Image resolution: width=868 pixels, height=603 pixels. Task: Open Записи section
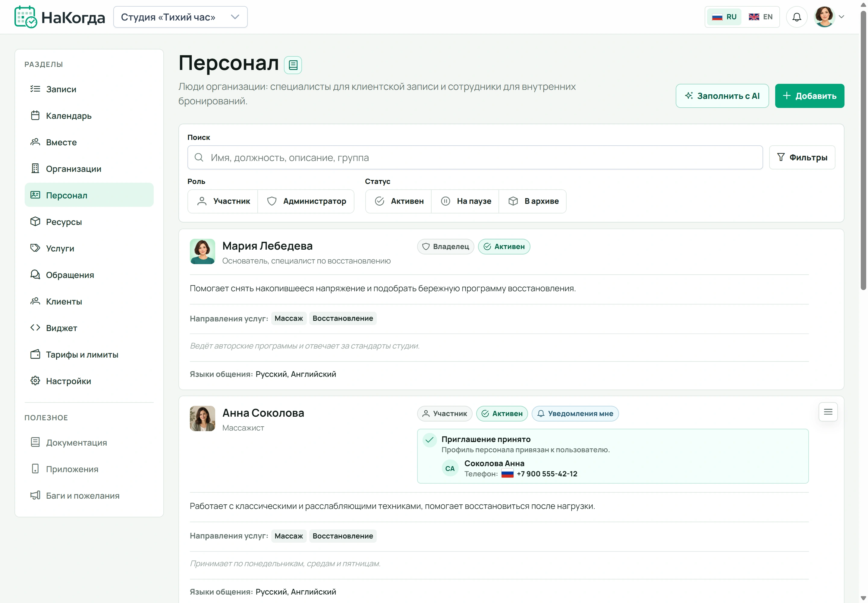[x=89, y=89]
